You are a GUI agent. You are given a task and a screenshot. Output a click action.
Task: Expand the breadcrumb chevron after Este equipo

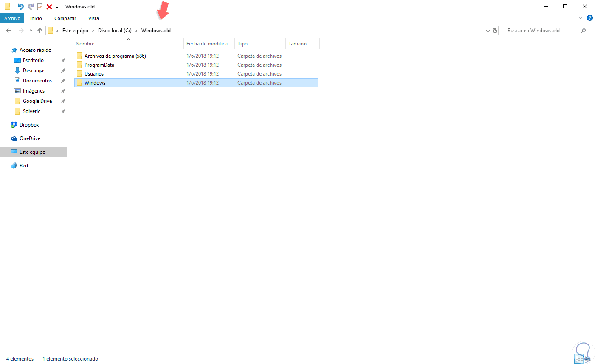(x=93, y=31)
